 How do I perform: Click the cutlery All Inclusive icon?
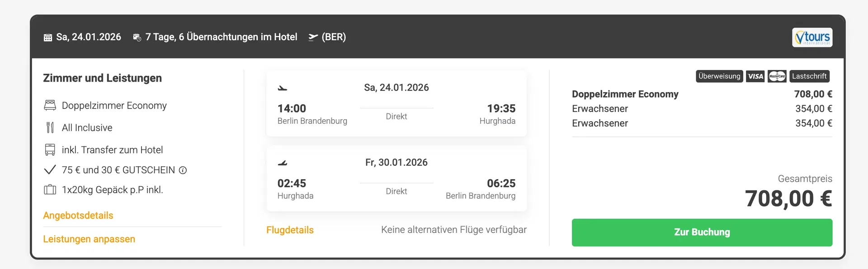tap(50, 128)
